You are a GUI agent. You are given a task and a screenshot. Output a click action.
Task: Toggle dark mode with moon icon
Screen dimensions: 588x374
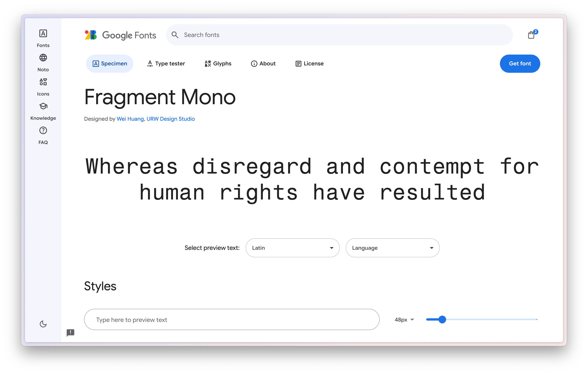coord(43,324)
